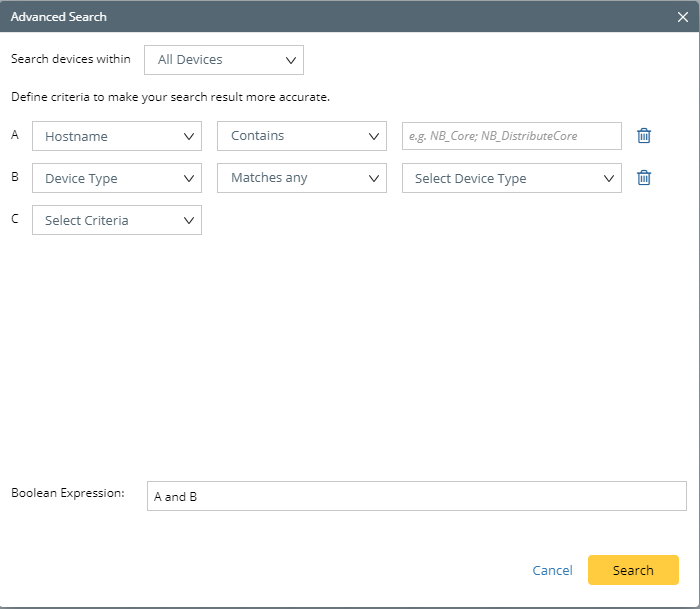The image size is (700, 609).
Task: Remove Device Type criteria using trash icon
Action: [x=644, y=178]
